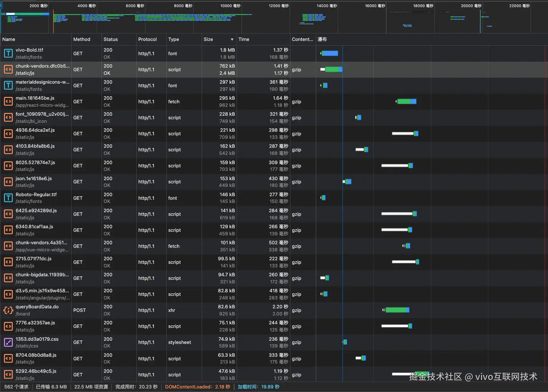
Task: Click DOMContentLoaded 2.18 秒 status entry
Action: tap(198, 387)
